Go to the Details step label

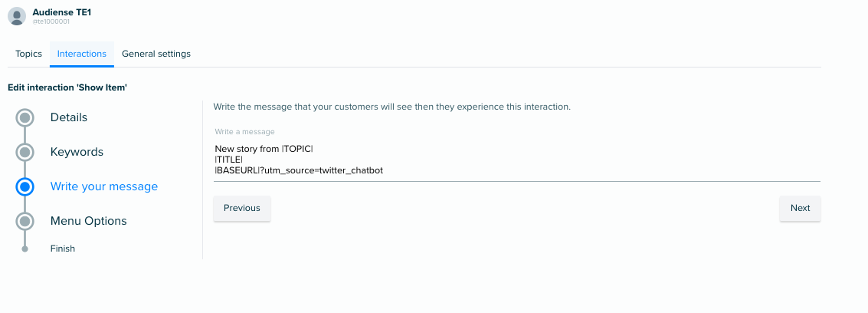[69, 117]
